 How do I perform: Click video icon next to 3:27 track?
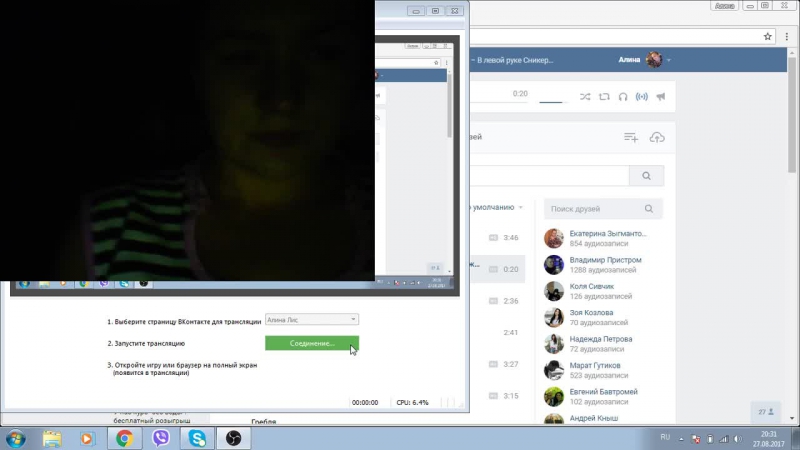493,364
